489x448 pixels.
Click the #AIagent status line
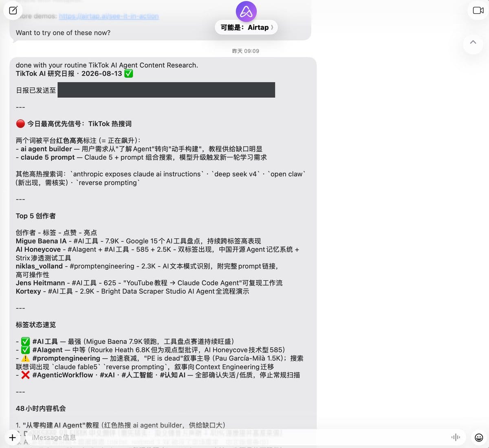coord(150,350)
